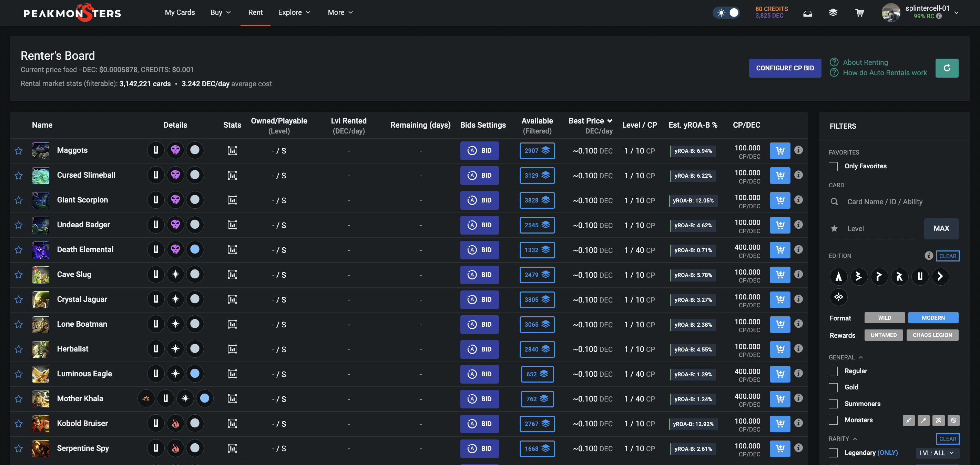The image size is (980, 465).
Task: Check the Monsters filter
Action: point(833,421)
